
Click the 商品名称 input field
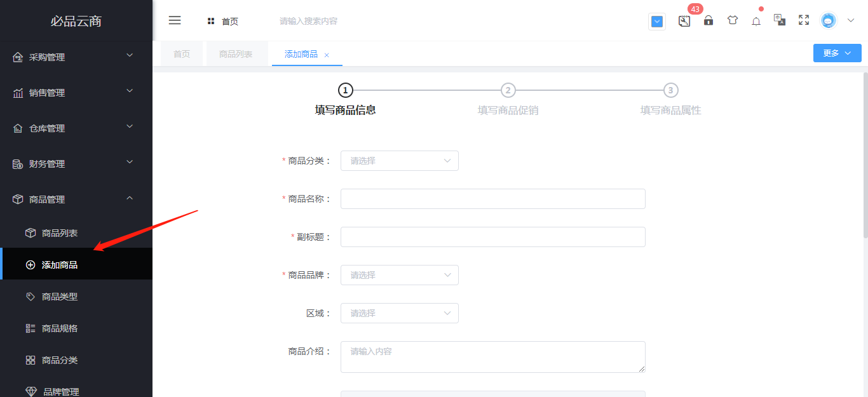(x=493, y=199)
